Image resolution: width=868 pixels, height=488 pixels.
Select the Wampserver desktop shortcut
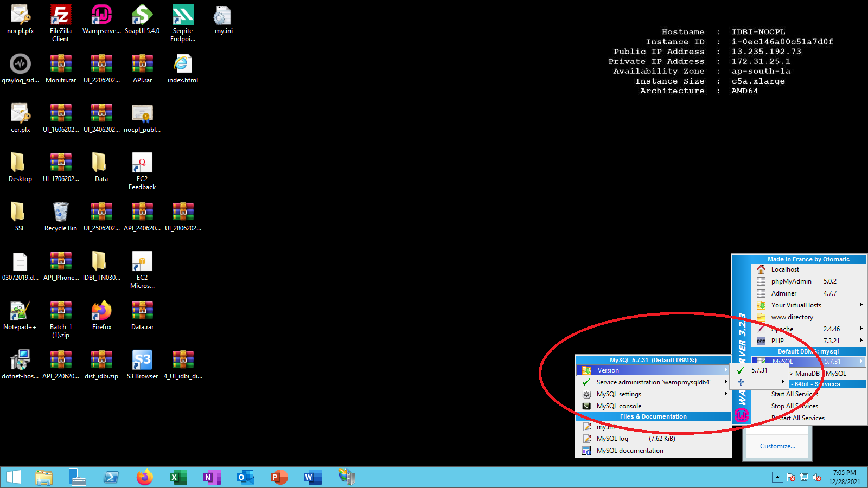pos(101,20)
